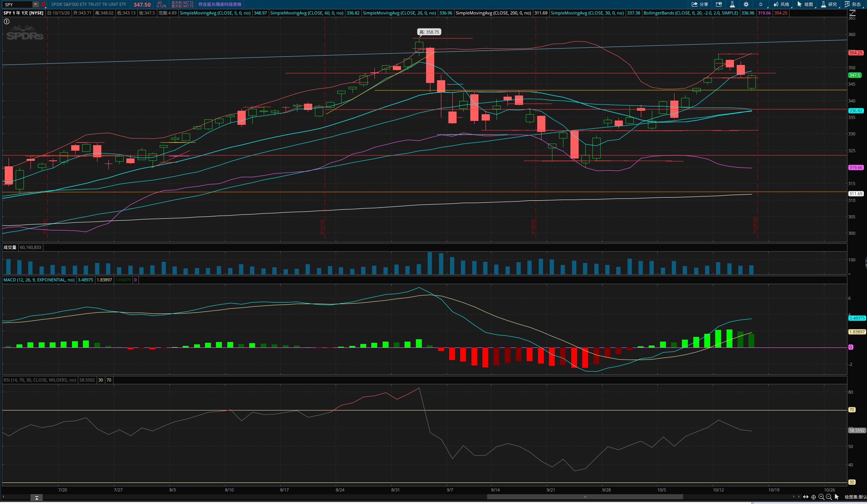This screenshot has height=504, width=867.
Task: Click the SPY symbol input field
Action: point(18,4)
